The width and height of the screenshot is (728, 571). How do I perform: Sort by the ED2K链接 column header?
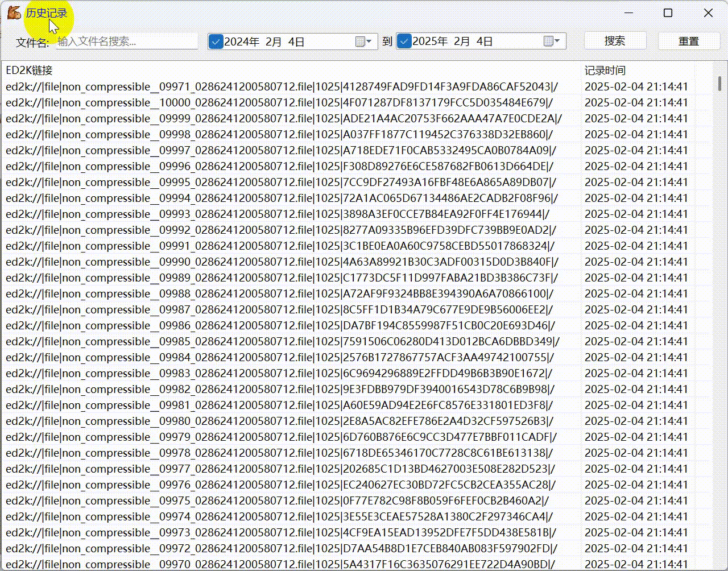[x=30, y=71]
